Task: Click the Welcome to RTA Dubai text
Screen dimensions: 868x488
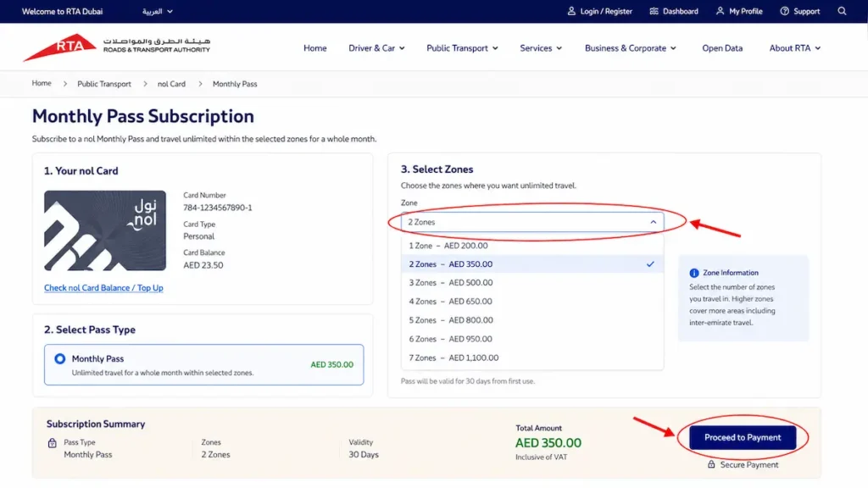Action: 62,11
